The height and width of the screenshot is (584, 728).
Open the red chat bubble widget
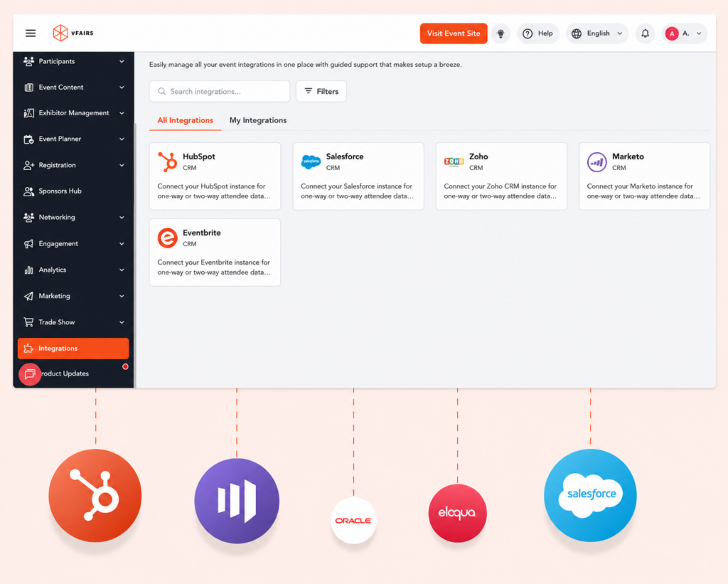click(30, 374)
